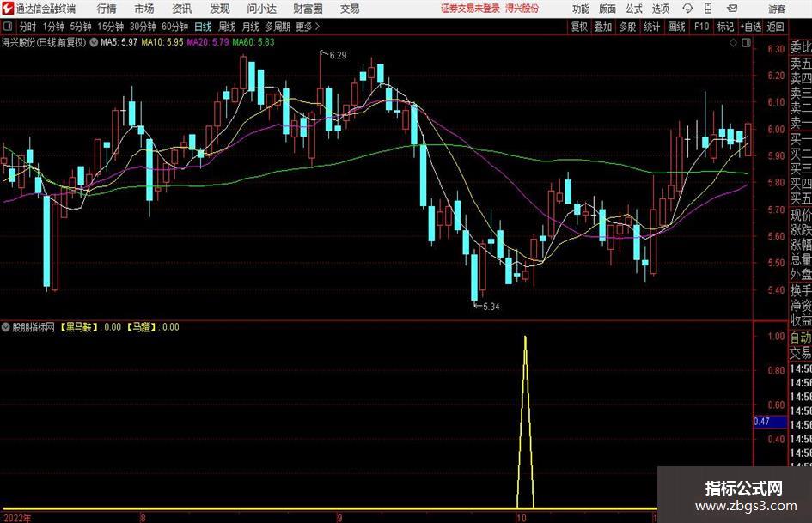Open the 市场 menu
812x523 pixels.
click(x=144, y=9)
